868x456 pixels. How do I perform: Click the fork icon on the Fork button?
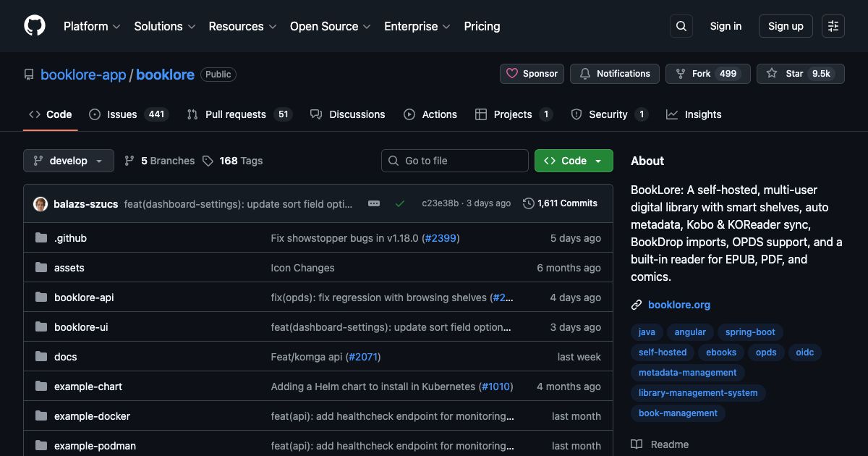(x=680, y=73)
